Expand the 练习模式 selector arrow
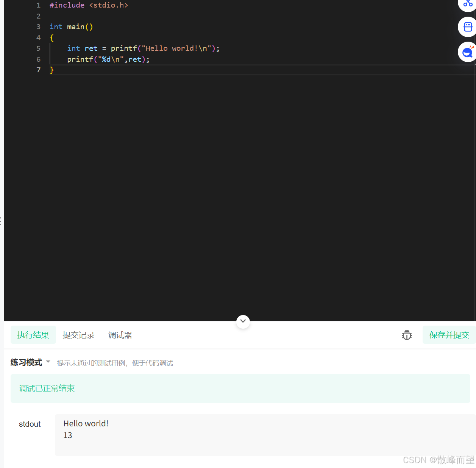 point(48,362)
